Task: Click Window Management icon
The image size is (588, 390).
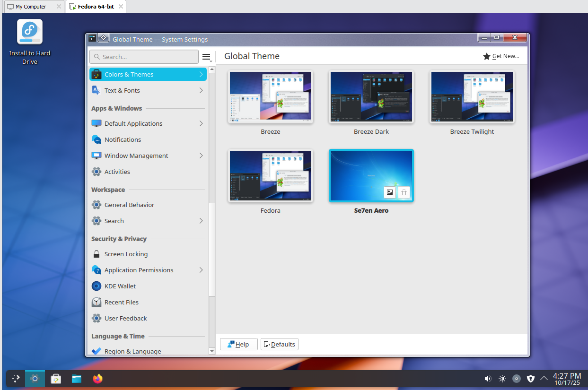Action: pyautogui.click(x=97, y=156)
